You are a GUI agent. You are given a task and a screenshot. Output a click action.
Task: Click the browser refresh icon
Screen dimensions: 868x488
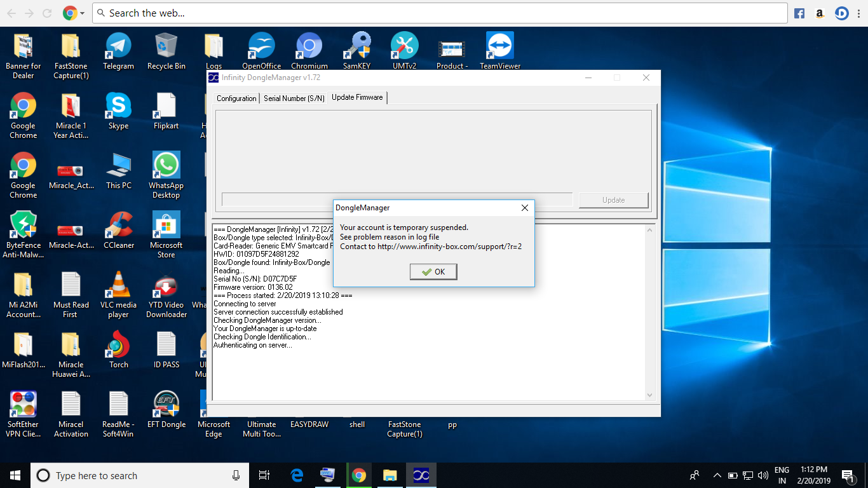click(47, 13)
